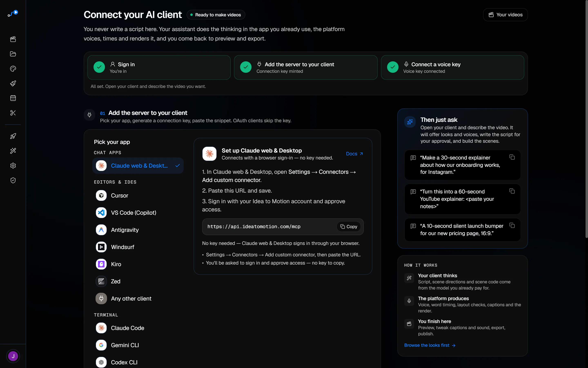Open the folder sidebar icon
The height and width of the screenshot is (368, 588).
(x=13, y=54)
